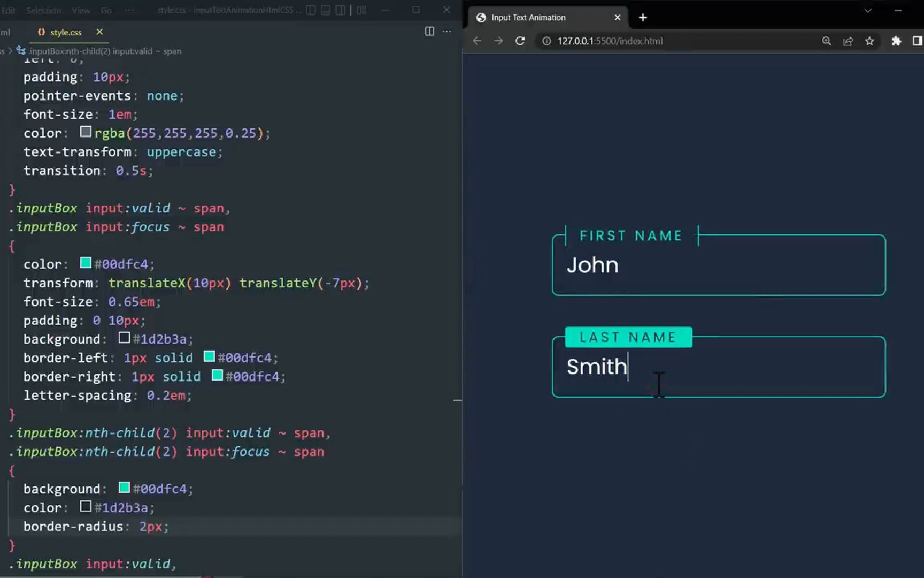The height and width of the screenshot is (578, 924).
Task: Click the transition: 0.5s line
Action: click(88, 171)
